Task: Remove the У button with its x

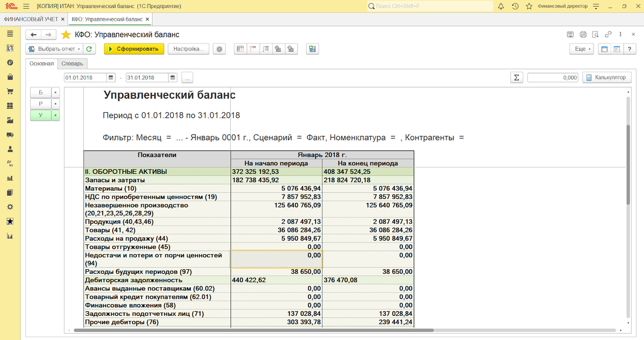Action: tap(56, 115)
